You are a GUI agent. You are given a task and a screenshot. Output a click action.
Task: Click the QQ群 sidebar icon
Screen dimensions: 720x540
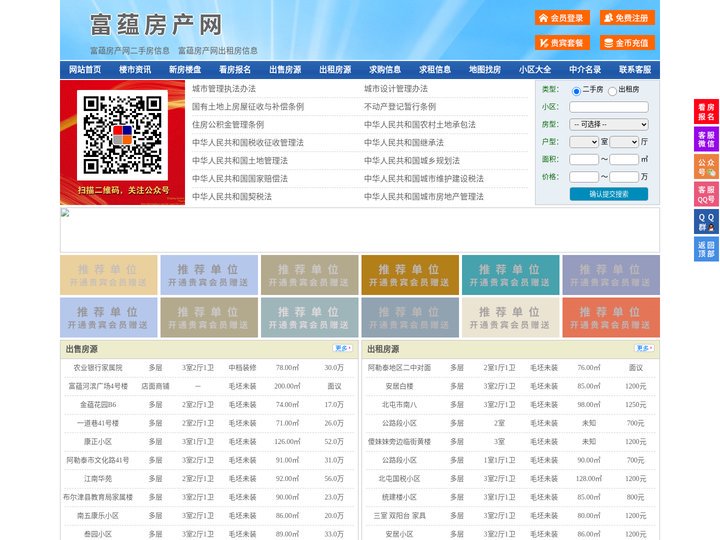click(x=706, y=222)
